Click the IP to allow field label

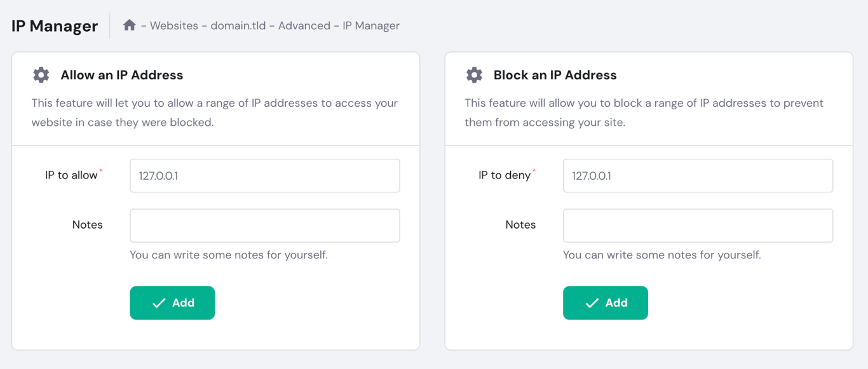point(71,175)
